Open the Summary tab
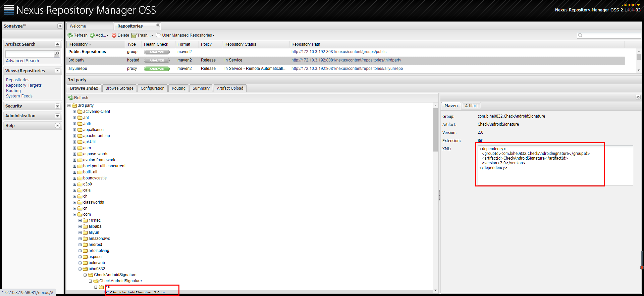 click(201, 88)
